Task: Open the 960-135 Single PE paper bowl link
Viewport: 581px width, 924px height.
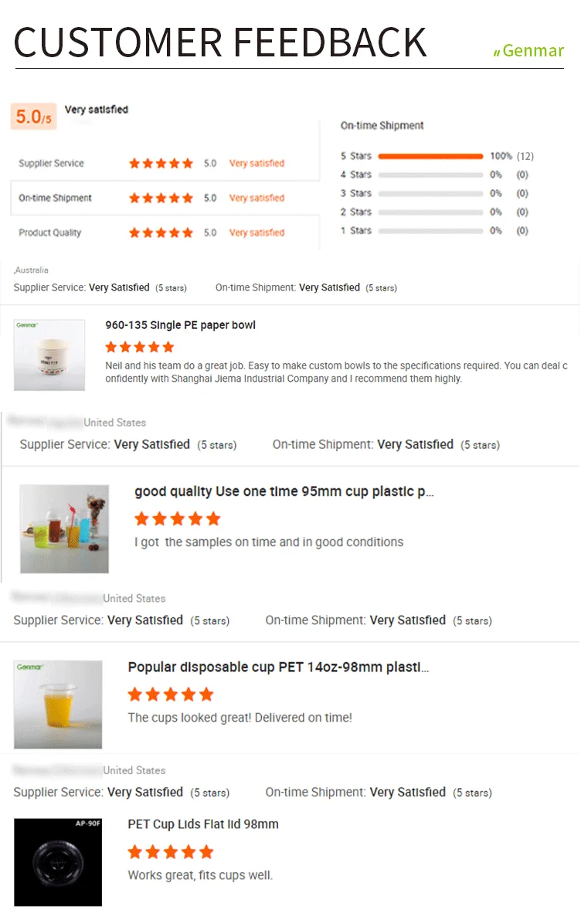Action: tap(180, 324)
